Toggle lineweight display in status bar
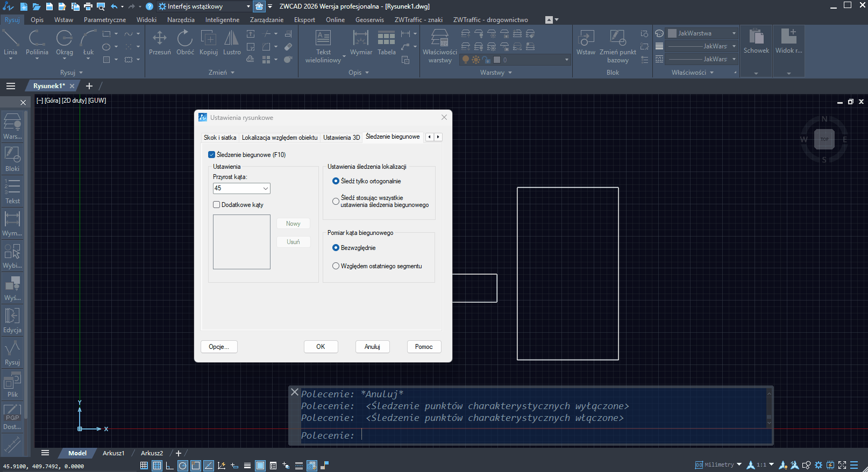Screen dimensions: 868x472 click(247, 466)
